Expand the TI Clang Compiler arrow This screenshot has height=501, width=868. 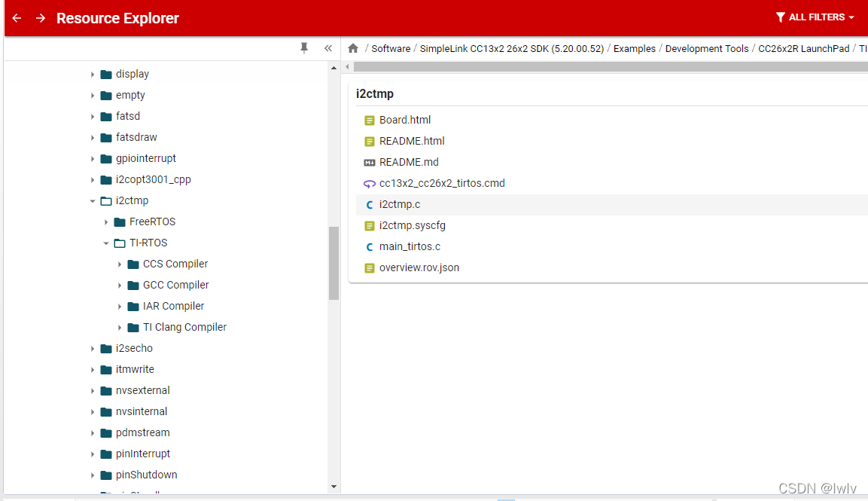point(120,328)
